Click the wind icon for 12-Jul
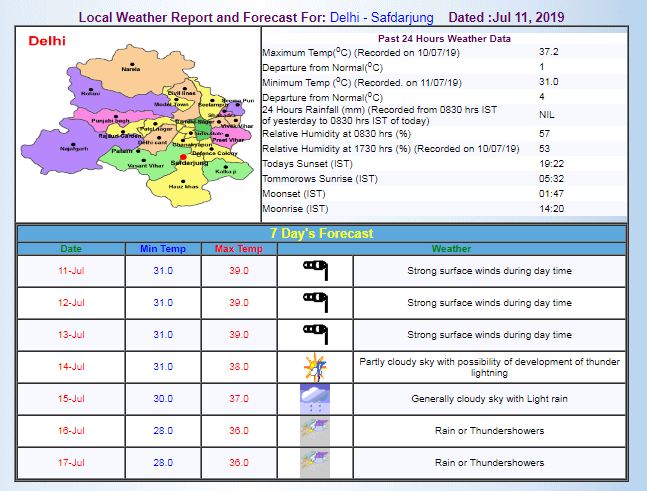This screenshot has width=647, height=491. [x=316, y=302]
